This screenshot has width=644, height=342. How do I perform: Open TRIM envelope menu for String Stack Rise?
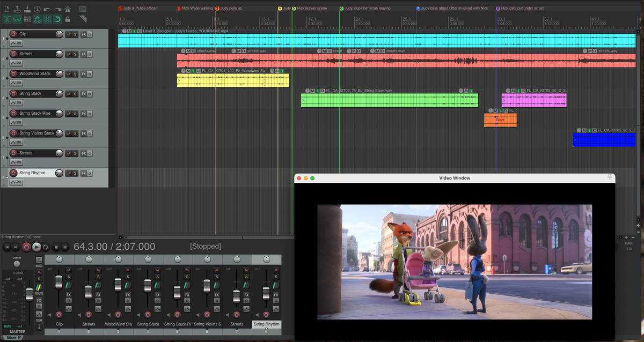[x=16, y=123]
